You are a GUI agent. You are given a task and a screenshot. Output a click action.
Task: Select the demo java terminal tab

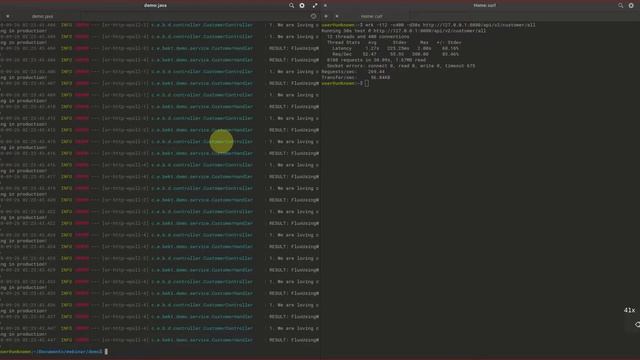tap(42, 16)
